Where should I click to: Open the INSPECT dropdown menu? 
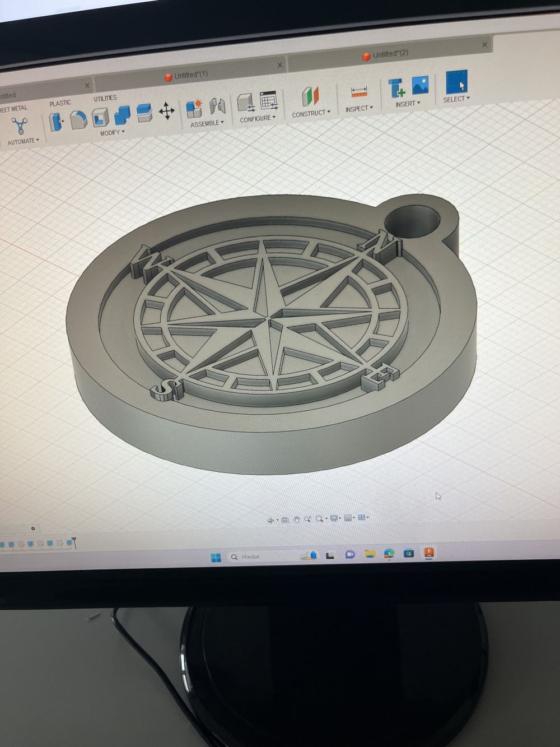click(359, 108)
